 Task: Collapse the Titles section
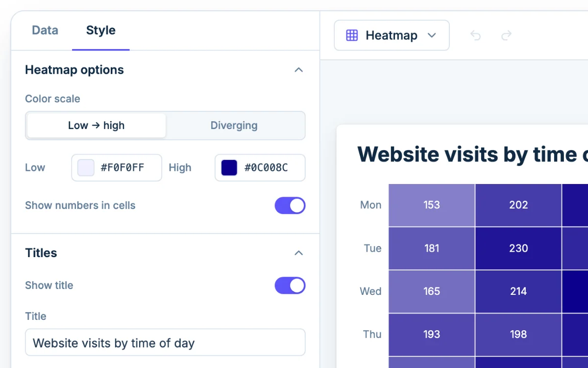[x=298, y=253]
